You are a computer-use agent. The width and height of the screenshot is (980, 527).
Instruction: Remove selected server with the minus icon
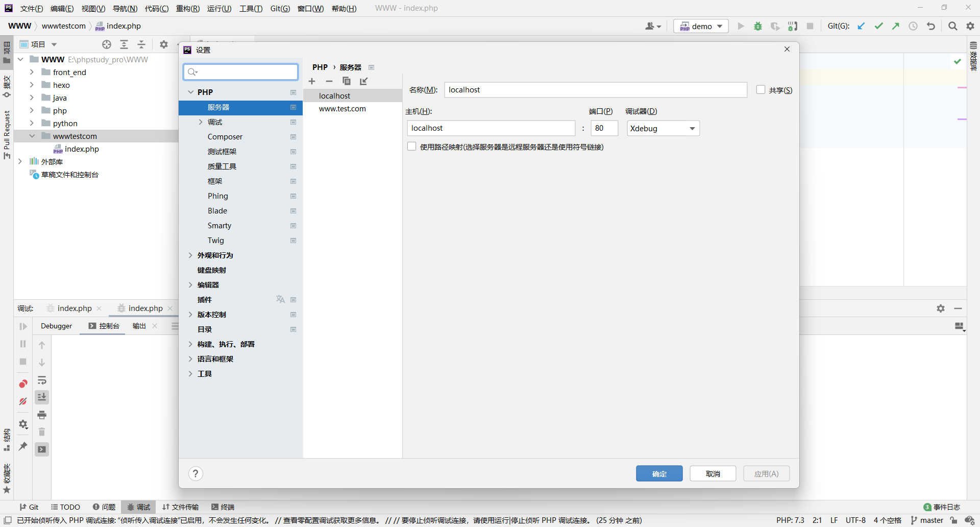tap(329, 81)
